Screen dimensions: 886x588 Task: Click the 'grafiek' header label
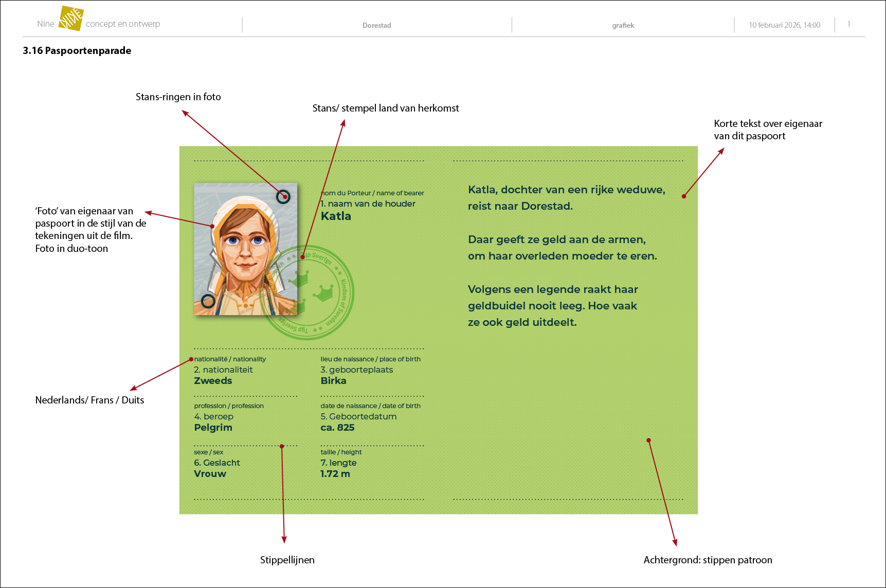pyautogui.click(x=623, y=25)
